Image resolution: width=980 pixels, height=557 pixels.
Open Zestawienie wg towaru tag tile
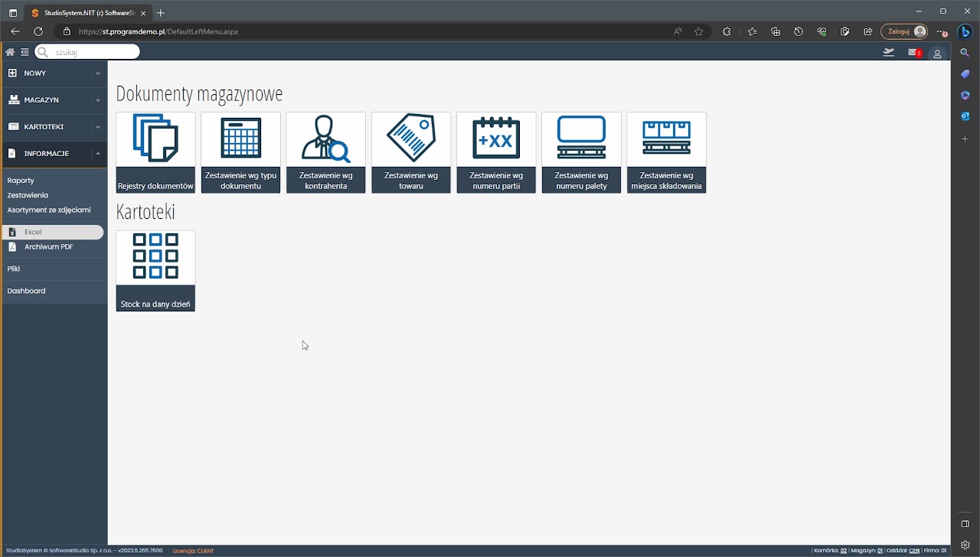(x=411, y=152)
